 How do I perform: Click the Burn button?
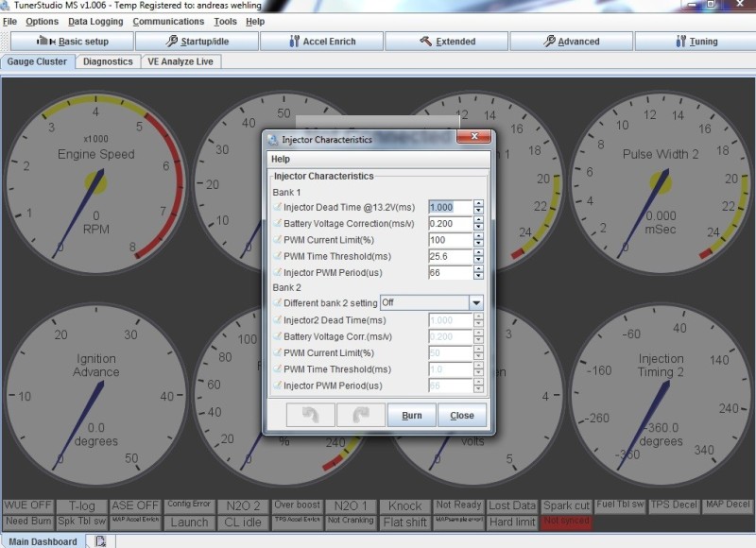point(411,415)
